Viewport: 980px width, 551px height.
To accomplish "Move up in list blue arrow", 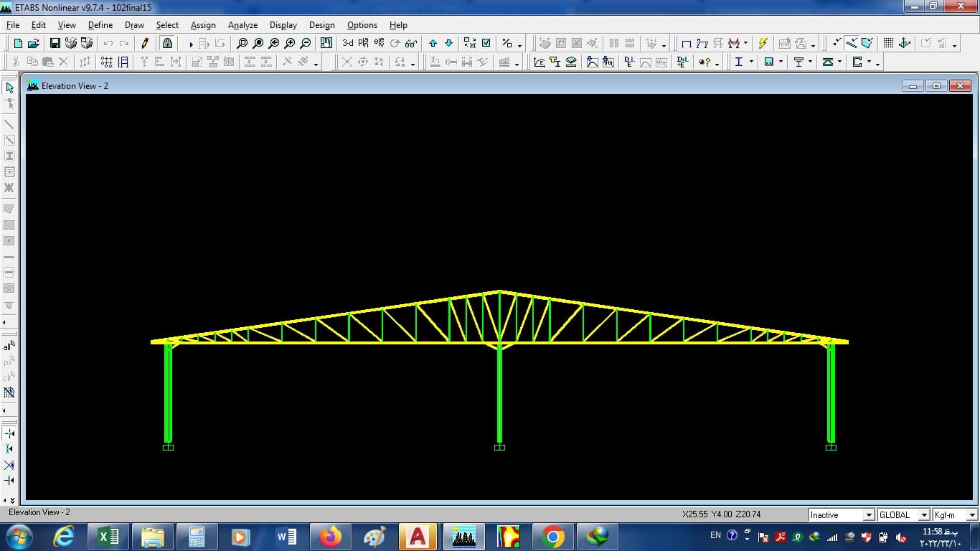I will tap(433, 43).
